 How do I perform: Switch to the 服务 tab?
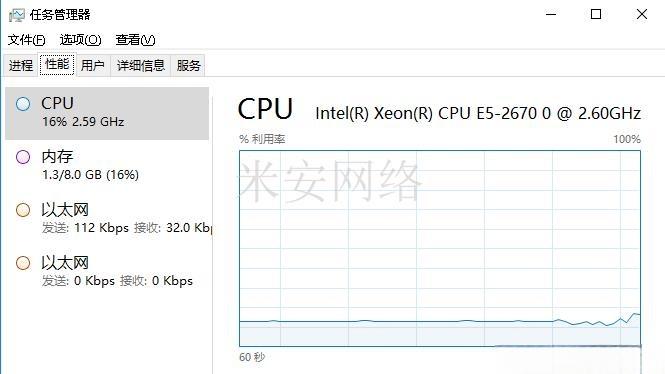click(188, 65)
